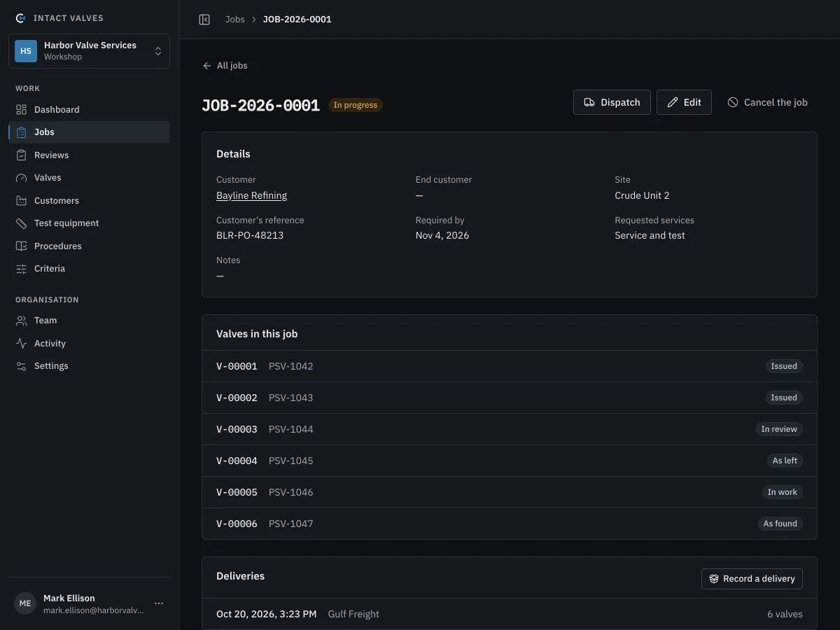Viewport: 840px width, 630px height.
Task: Open the Intact Valves logo icon
Action: 20,18
